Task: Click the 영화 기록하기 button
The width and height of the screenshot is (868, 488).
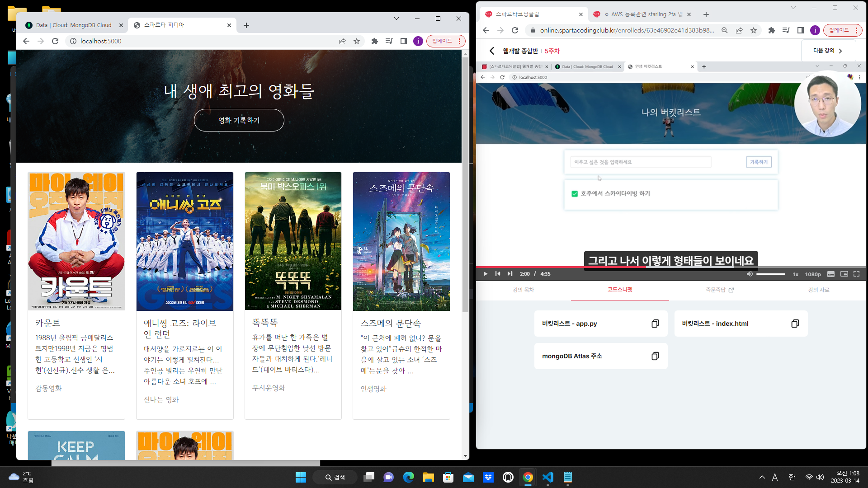Action: [239, 120]
